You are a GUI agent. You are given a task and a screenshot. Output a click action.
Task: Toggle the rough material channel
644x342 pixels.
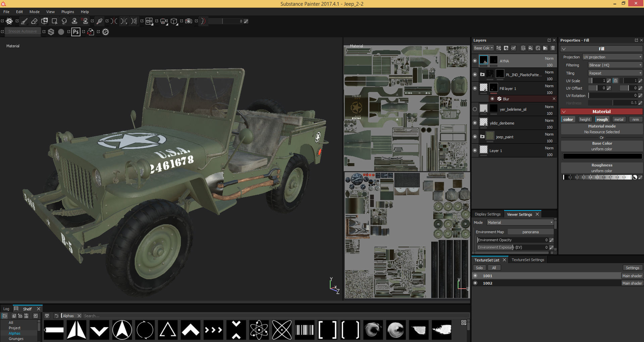click(602, 119)
